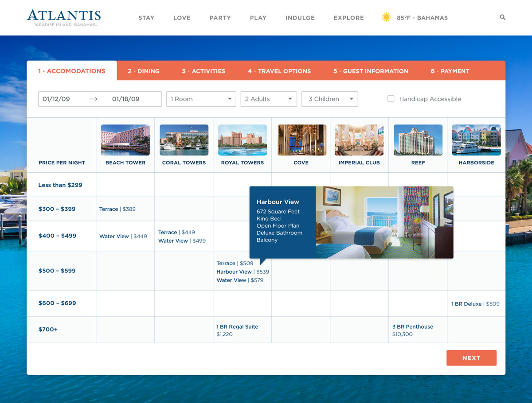Click the Harbour View room photo

[x=384, y=222]
